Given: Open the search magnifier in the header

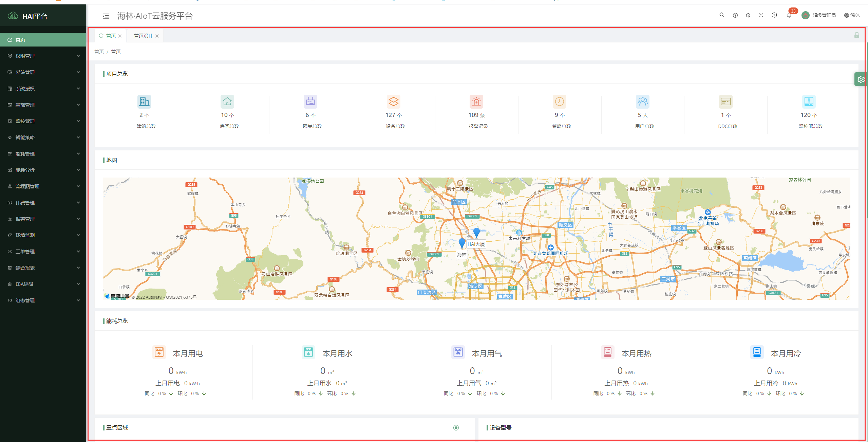Looking at the screenshot, I should [x=722, y=15].
